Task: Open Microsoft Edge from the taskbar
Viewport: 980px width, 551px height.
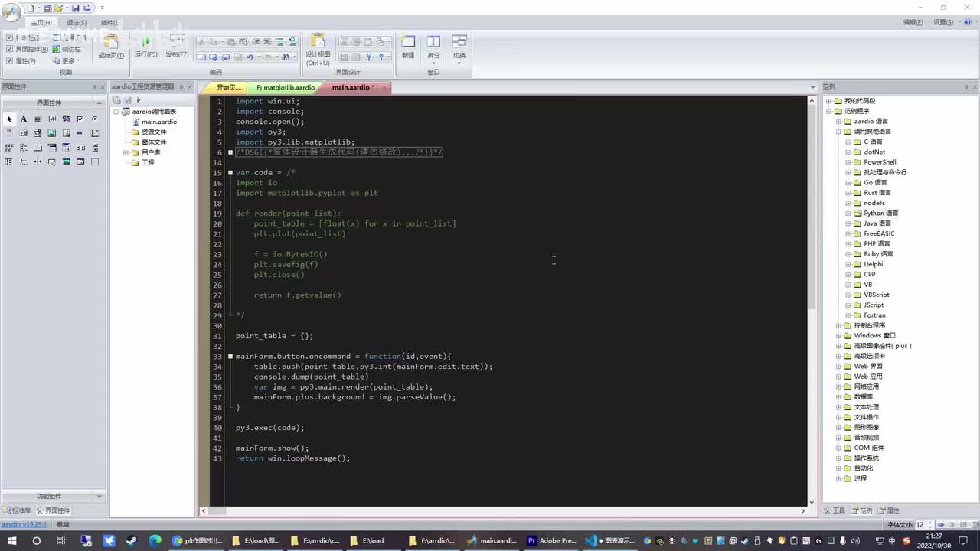Action: pos(155,540)
